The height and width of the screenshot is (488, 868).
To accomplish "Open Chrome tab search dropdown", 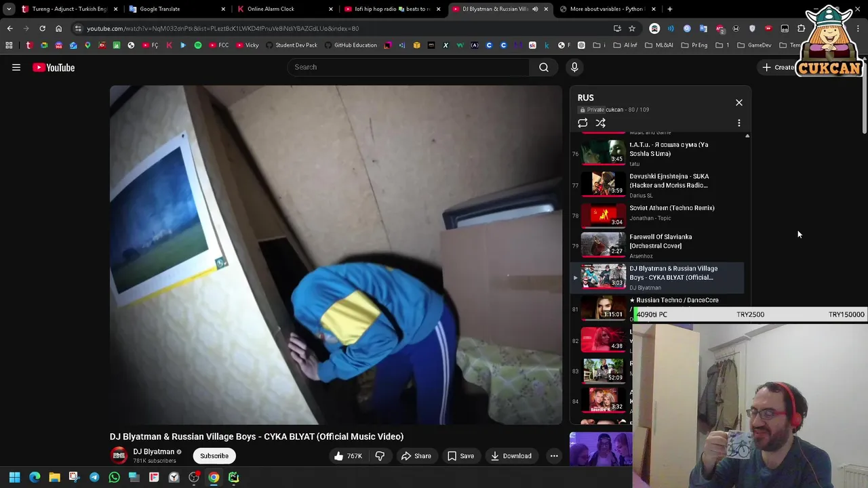I will [x=9, y=9].
